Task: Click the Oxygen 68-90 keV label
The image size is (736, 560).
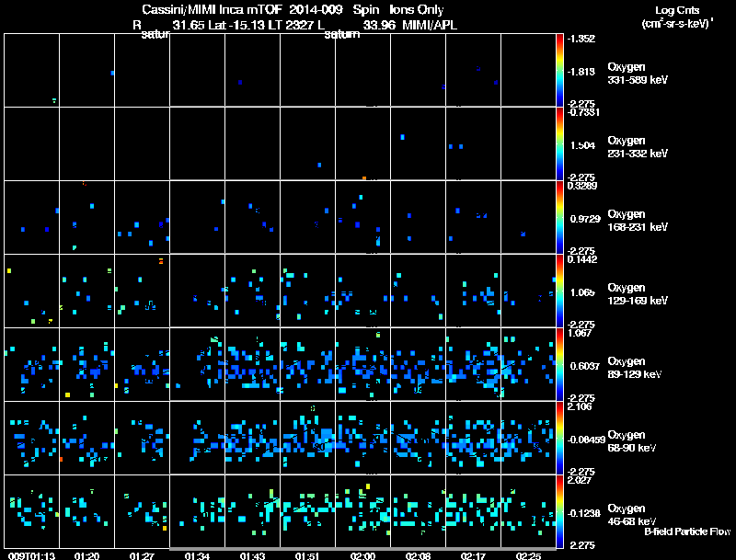Action: (x=632, y=441)
